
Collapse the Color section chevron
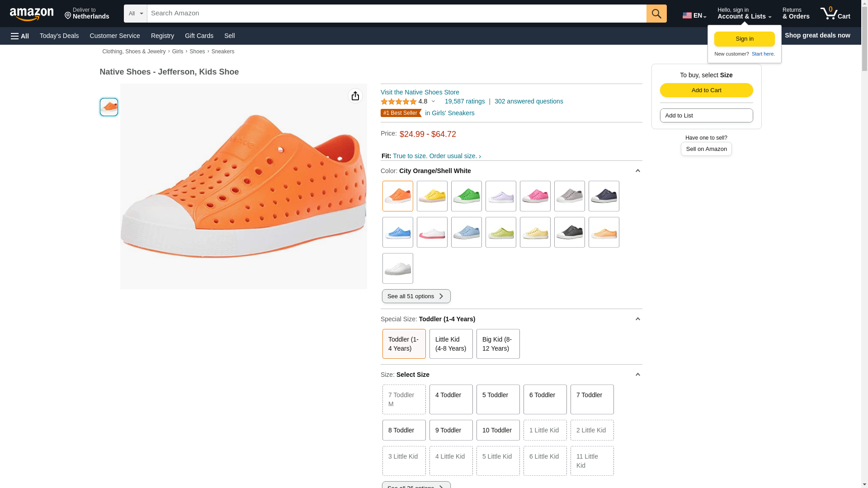637,171
